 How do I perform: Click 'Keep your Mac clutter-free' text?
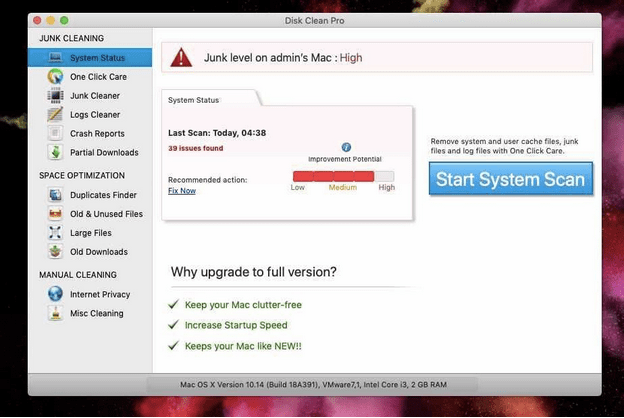click(243, 305)
